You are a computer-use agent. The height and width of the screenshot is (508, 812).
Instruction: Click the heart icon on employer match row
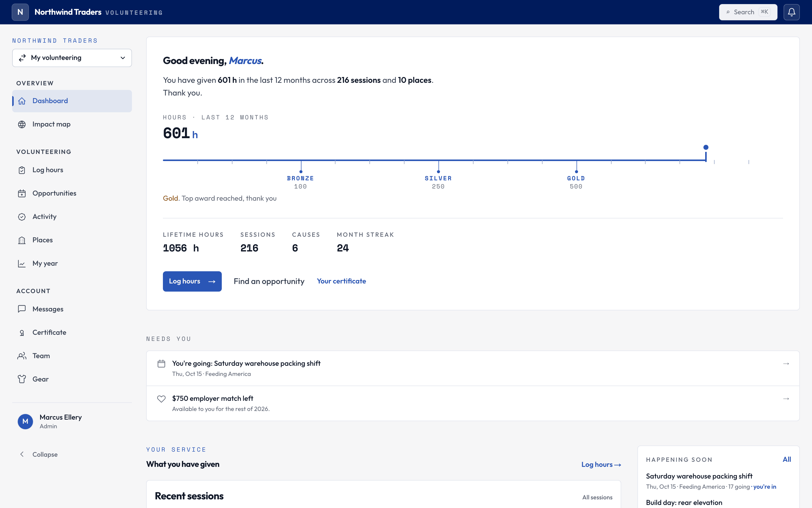tap(161, 399)
